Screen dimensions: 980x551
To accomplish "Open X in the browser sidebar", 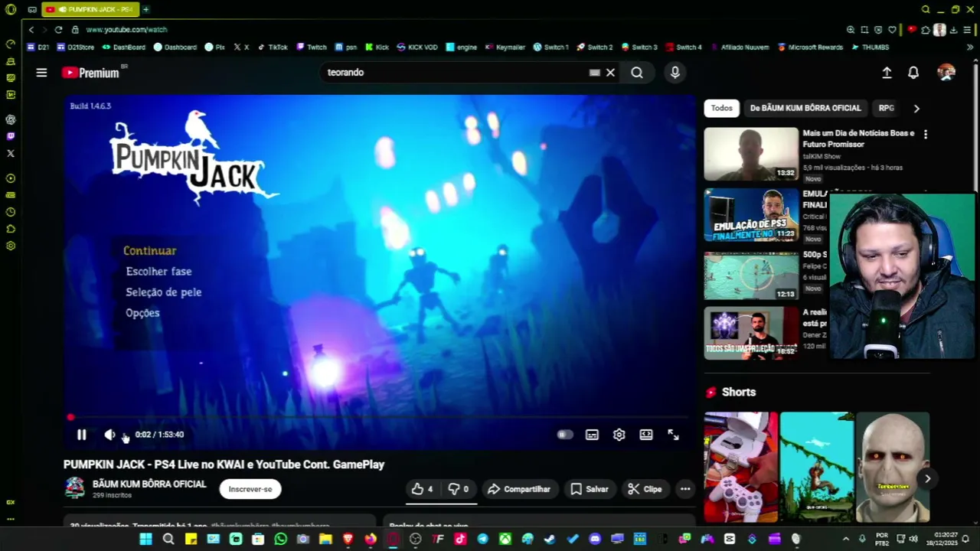I will pos(11,153).
